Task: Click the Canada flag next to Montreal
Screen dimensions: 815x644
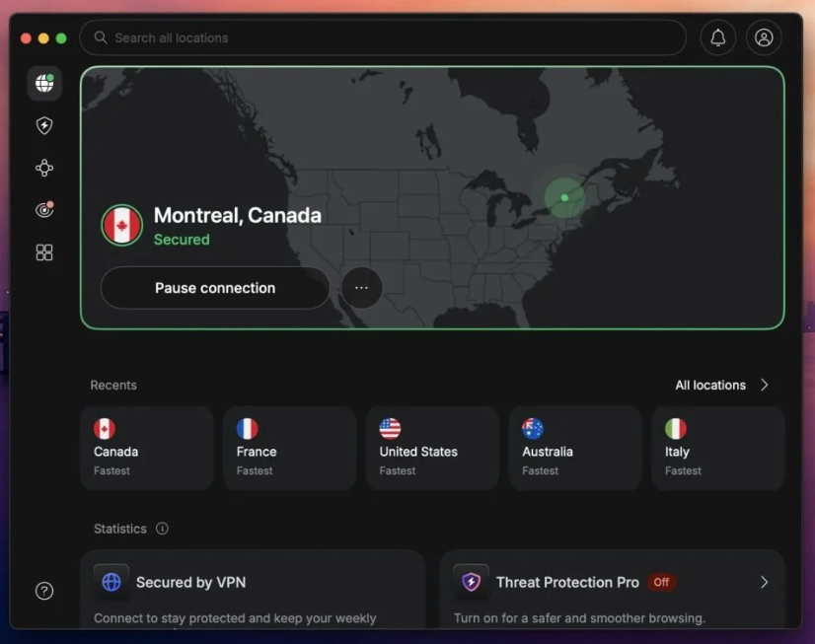Action: click(x=121, y=226)
